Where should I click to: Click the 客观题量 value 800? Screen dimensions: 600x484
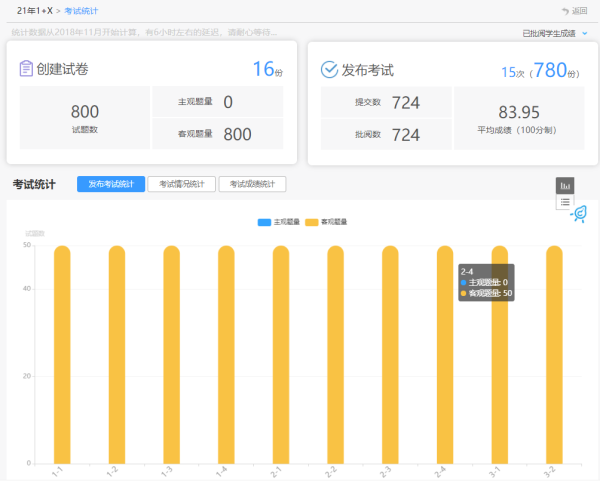click(x=237, y=134)
